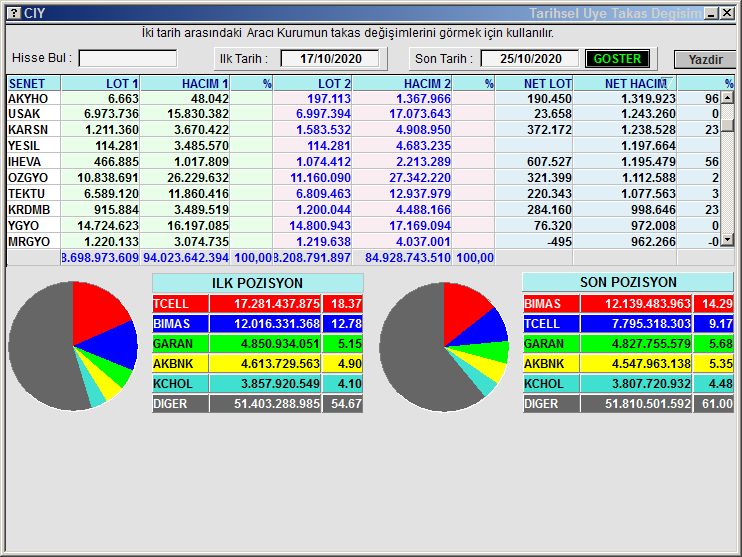Screen dimensions: 742x557
Task: Click the sort arrow on NET HACIM header
Action: 664,84
